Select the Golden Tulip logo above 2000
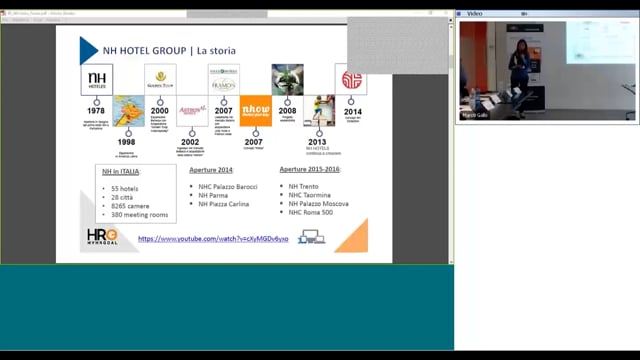The image size is (640, 360). pyautogui.click(x=160, y=79)
